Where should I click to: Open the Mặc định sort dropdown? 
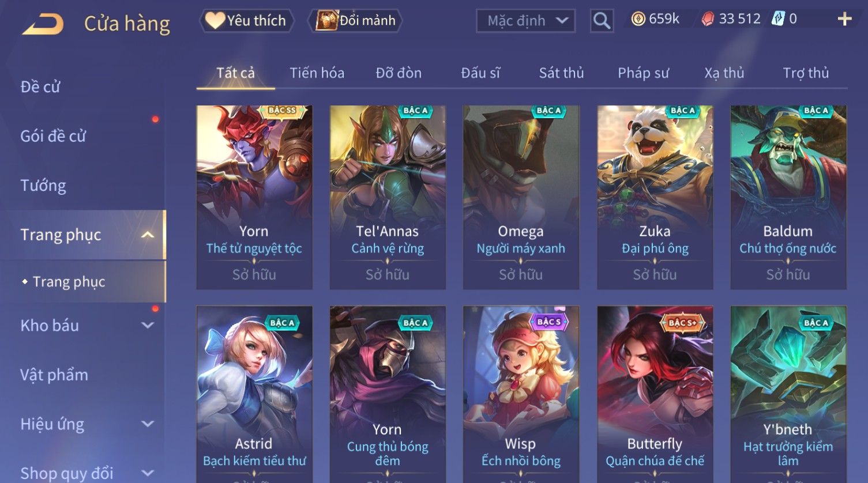click(x=525, y=21)
